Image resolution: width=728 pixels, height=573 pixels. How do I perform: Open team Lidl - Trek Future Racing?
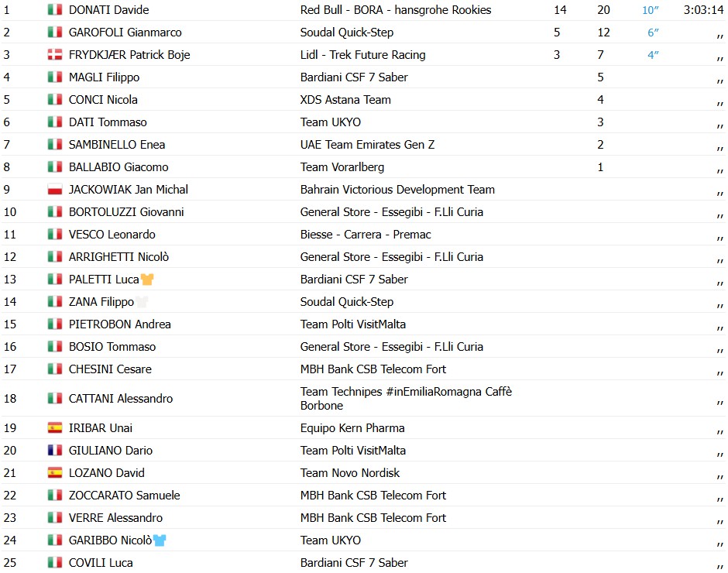[362, 55]
